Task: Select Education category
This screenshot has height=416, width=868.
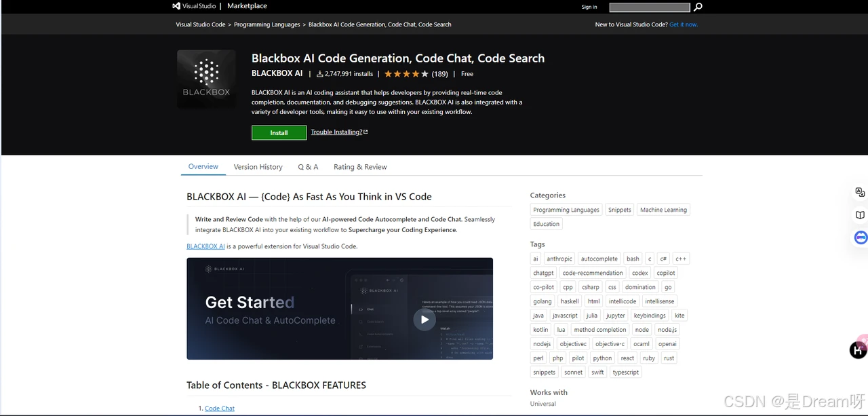Action: click(546, 224)
